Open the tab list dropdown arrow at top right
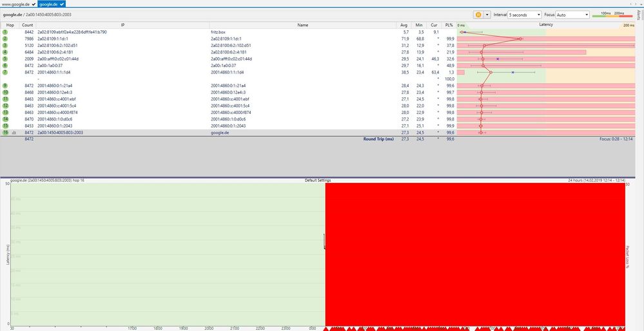644x331 pixels. coord(640,4)
